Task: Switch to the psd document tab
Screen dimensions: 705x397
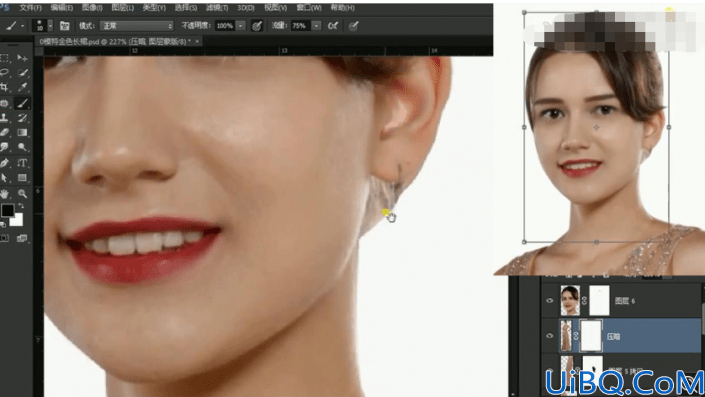Action: pyautogui.click(x=115, y=41)
